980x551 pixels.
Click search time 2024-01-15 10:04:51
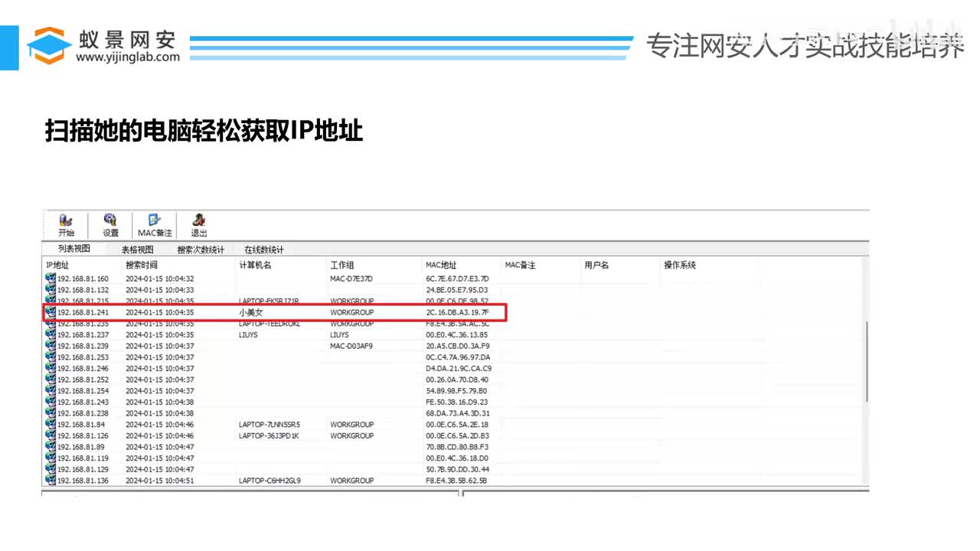click(x=160, y=481)
